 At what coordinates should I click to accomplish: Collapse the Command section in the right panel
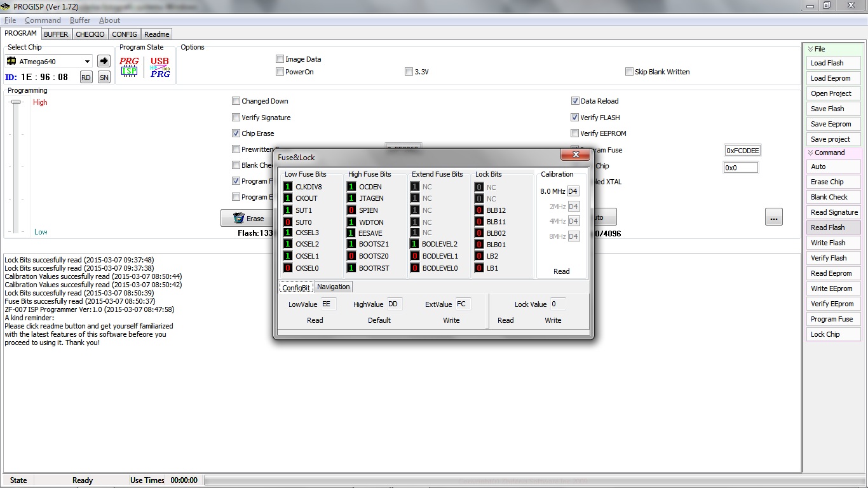click(x=810, y=152)
